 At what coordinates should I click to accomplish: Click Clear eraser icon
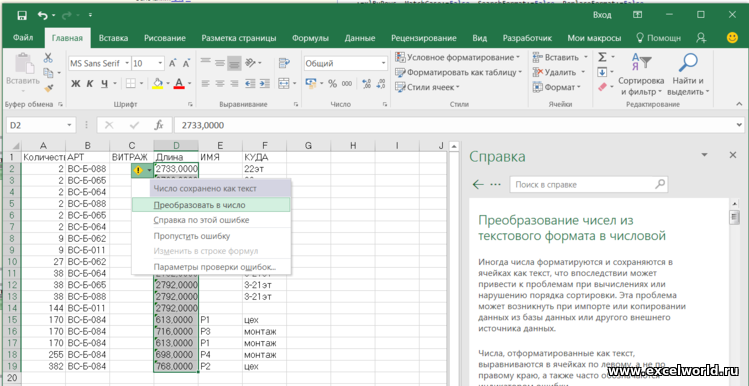(x=602, y=87)
